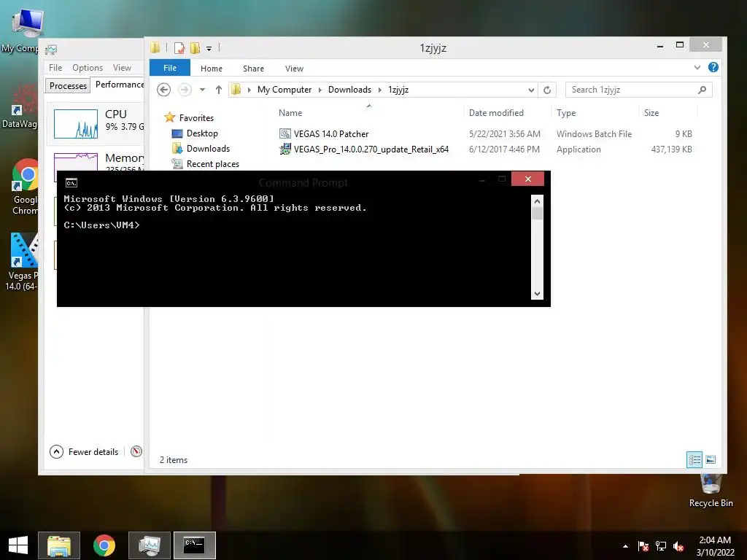Viewport: 747px width, 560px height.
Task: Open Desktop in navigation pane
Action: [202, 133]
